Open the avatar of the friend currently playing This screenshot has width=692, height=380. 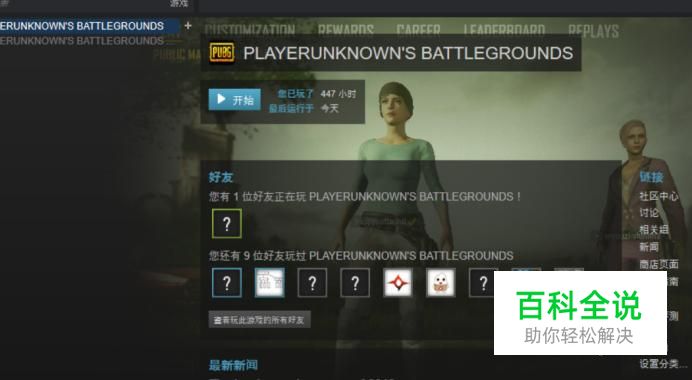click(x=227, y=224)
